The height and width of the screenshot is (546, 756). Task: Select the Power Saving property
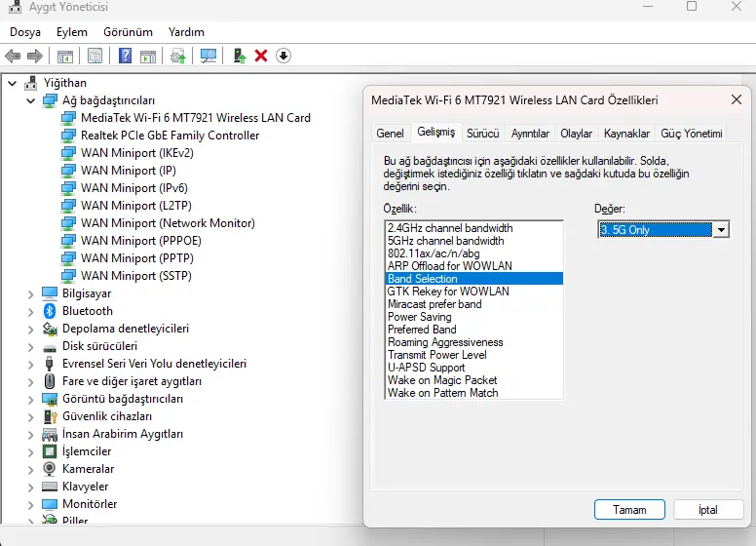click(x=473, y=317)
